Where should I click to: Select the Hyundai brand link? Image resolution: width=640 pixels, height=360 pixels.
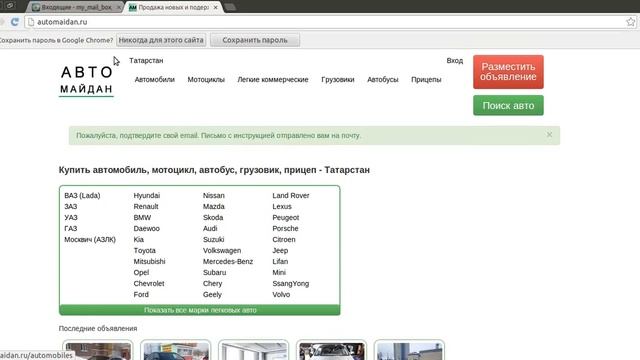147,196
